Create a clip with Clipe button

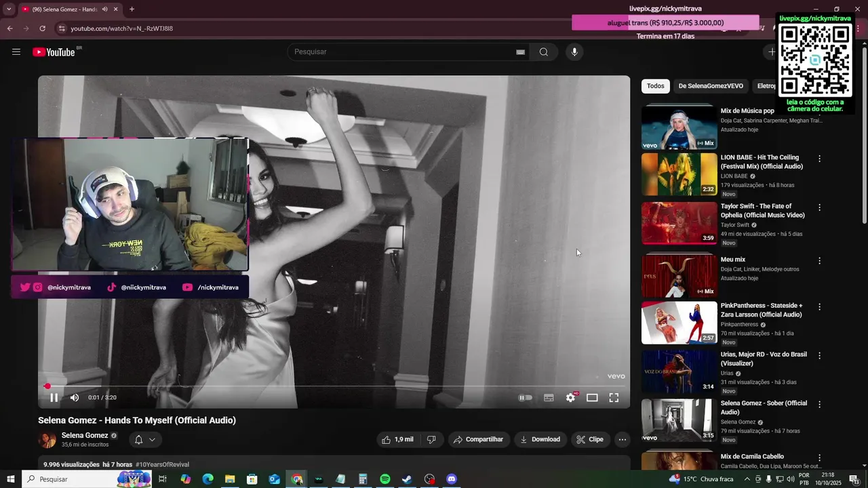590,439
